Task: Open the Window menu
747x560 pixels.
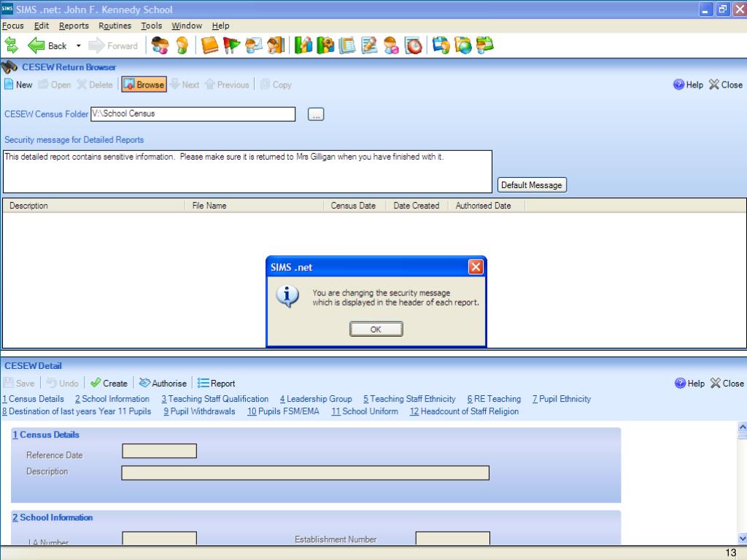Action: click(x=187, y=26)
